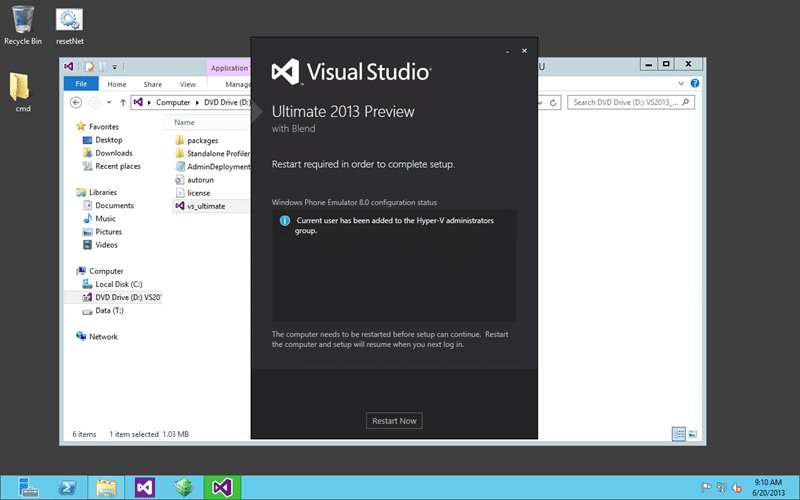Refresh the Explorer folder view
This screenshot has width=800, height=500.
click(553, 103)
